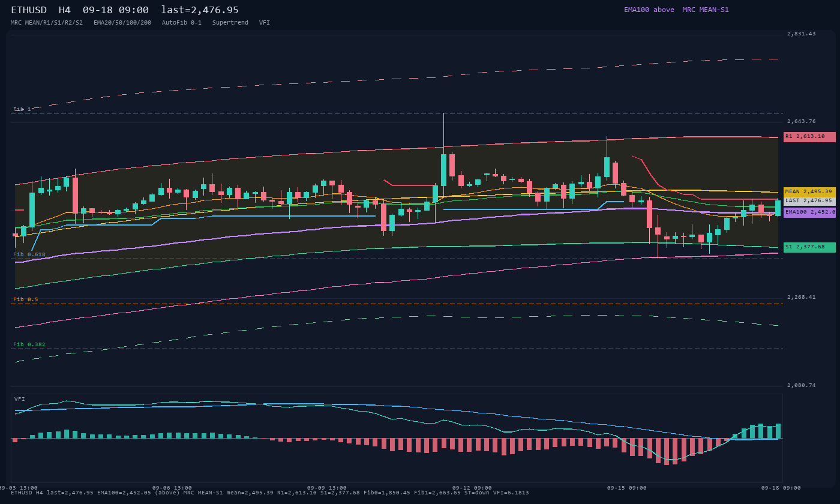Click the H4 timeframe in the title
This screenshot has width=840, height=504.
65,10
